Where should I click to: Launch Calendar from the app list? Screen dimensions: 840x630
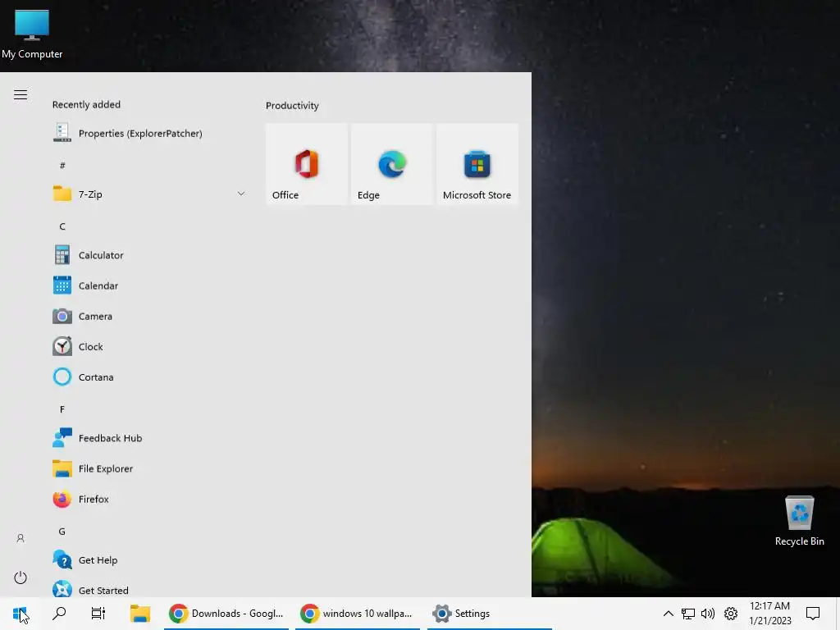(x=150, y=285)
